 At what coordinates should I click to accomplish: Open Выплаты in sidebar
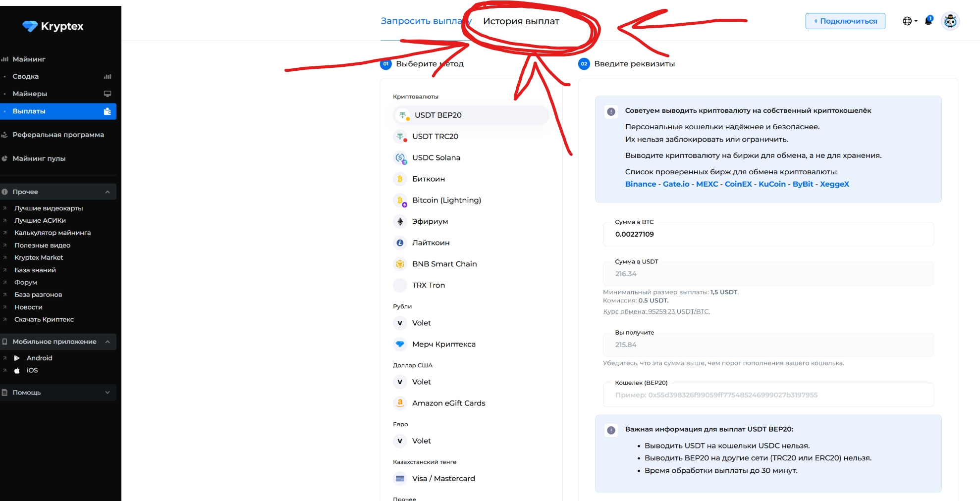click(x=58, y=111)
